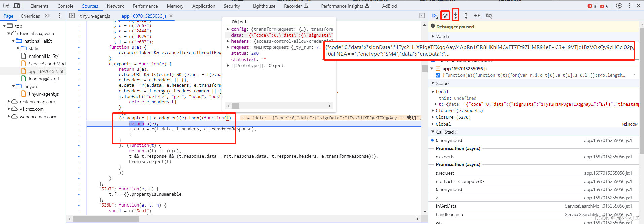Collapse the tinyun folder

coord(13,86)
